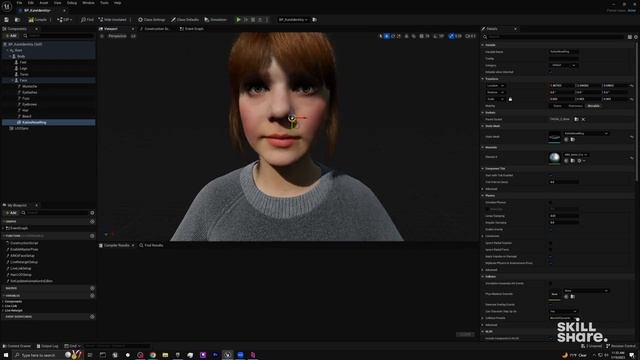Screen dimensions: 640x360
Task: Open the Material Element 0 asset dropdown
Action: (x=576, y=155)
